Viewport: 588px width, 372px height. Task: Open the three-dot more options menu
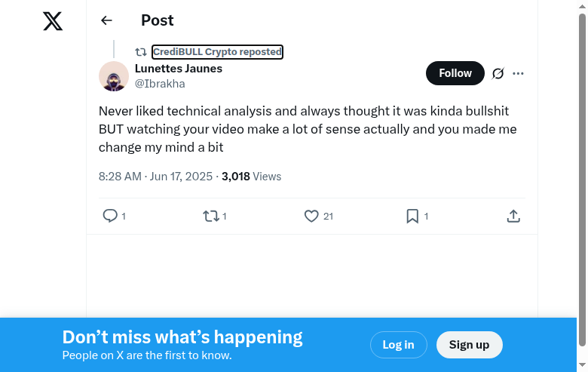[x=518, y=73]
